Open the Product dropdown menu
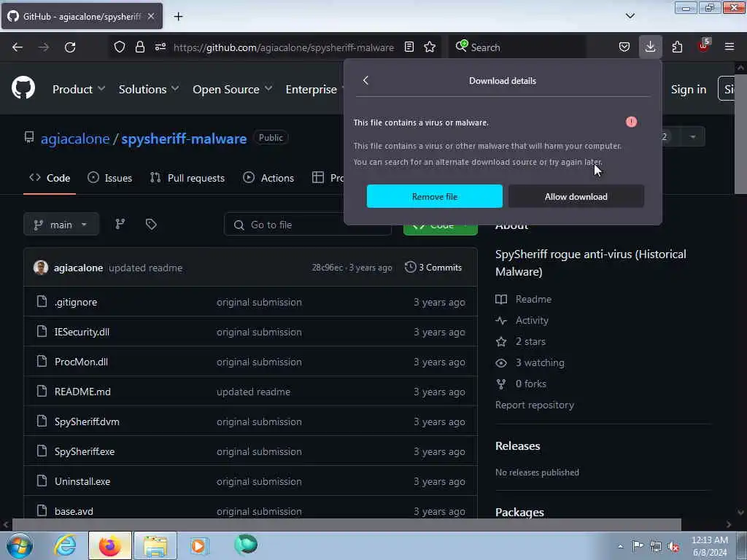Viewport: 747px width, 560px height. [x=79, y=89]
